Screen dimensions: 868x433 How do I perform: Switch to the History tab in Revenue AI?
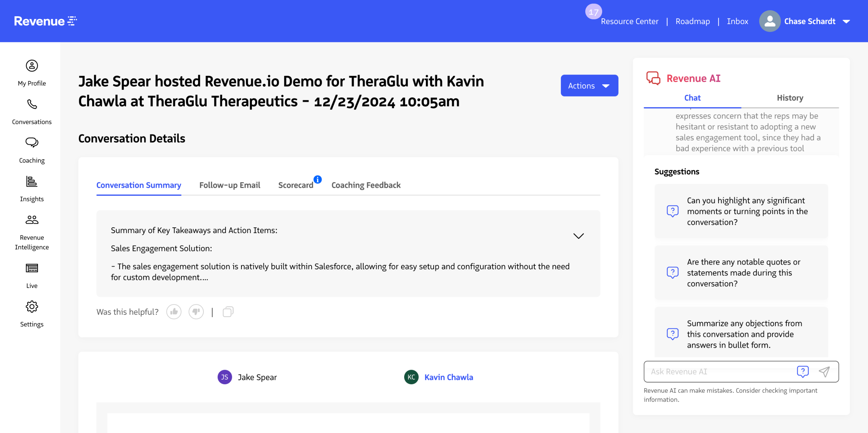coord(790,98)
